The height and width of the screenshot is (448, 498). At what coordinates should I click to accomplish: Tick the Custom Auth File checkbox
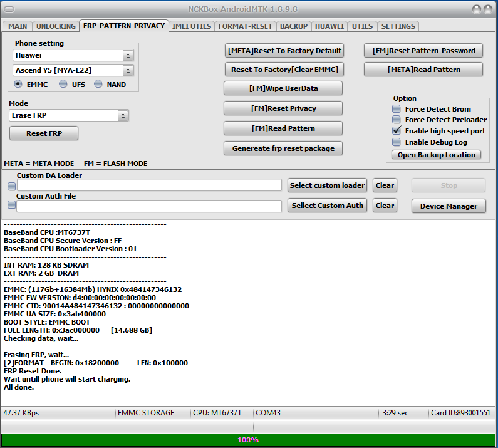(x=11, y=205)
